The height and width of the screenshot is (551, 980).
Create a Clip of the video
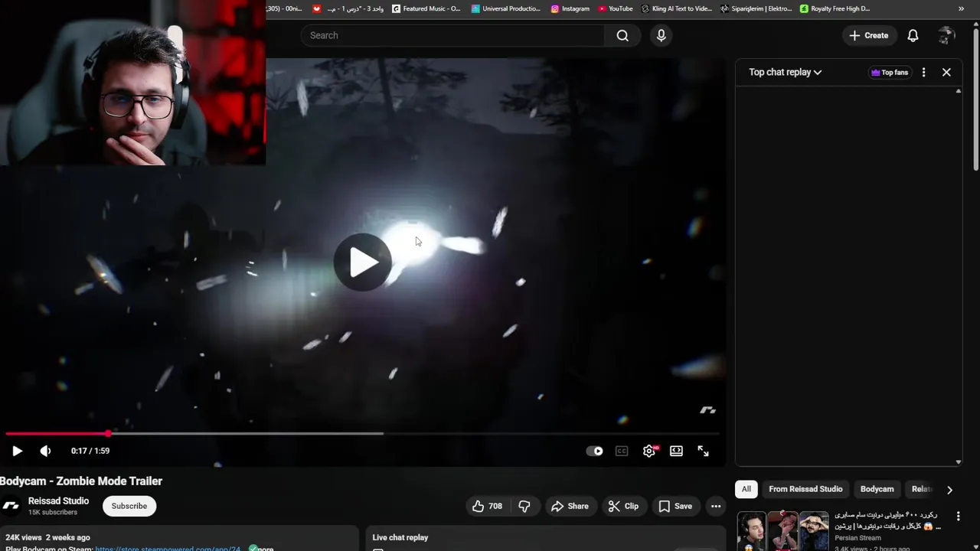(x=623, y=506)
